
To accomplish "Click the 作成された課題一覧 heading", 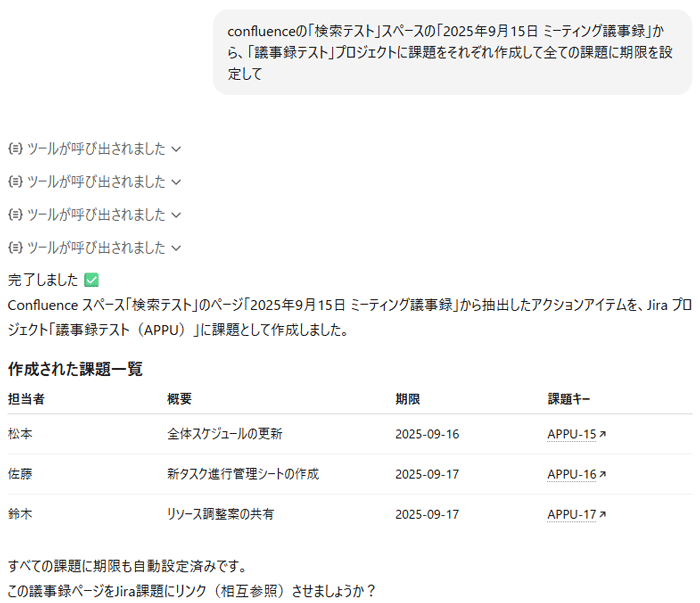I will [75, 369].
